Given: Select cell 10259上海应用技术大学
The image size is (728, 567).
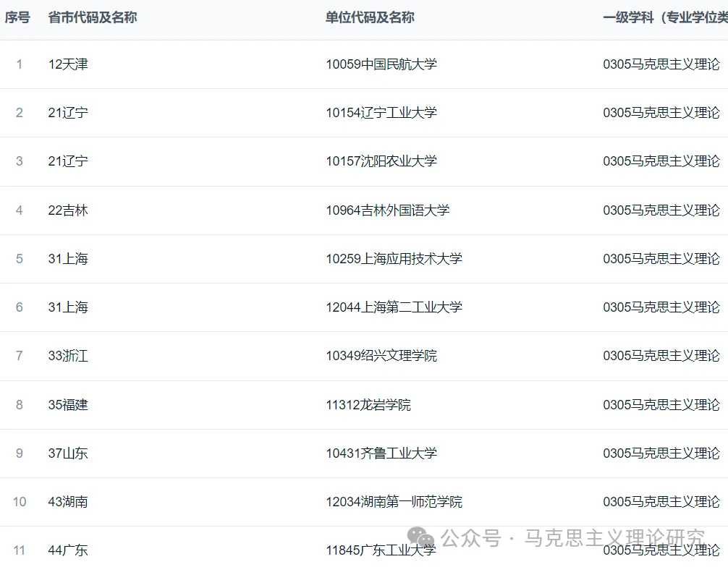Looking at the screenshot, I should [x=394, y=258].
